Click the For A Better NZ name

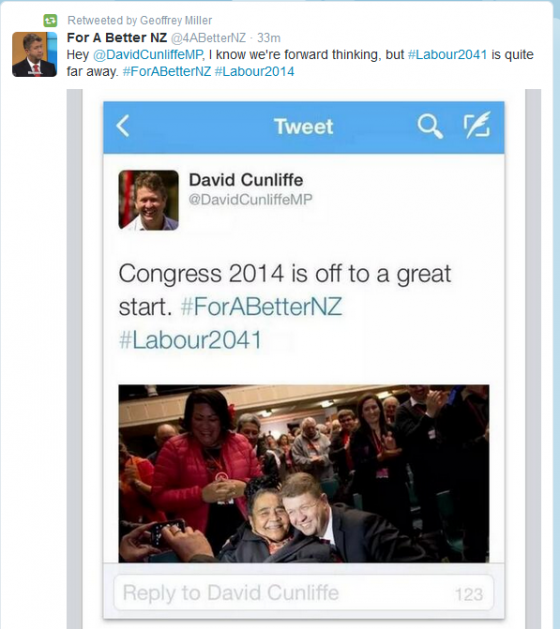(117, 38)
